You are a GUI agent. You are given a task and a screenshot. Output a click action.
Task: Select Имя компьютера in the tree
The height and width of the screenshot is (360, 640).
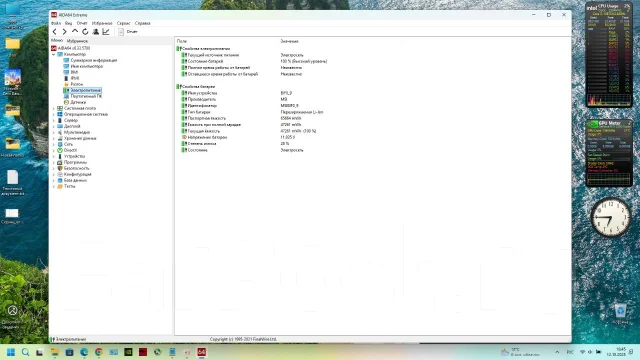pos(87,66)
